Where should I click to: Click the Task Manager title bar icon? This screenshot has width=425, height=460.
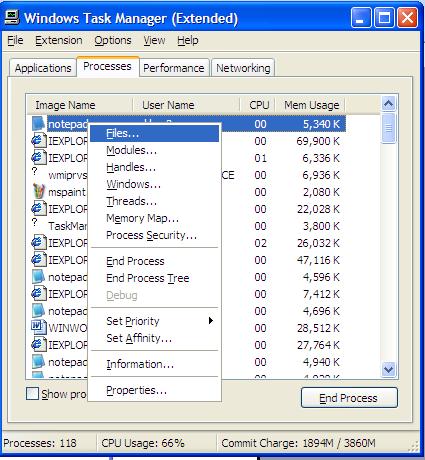(12, 17)
